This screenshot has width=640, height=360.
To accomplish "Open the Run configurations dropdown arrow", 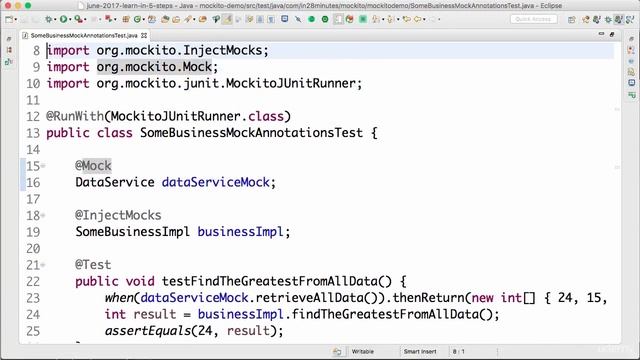I will [x=70, y=19].
